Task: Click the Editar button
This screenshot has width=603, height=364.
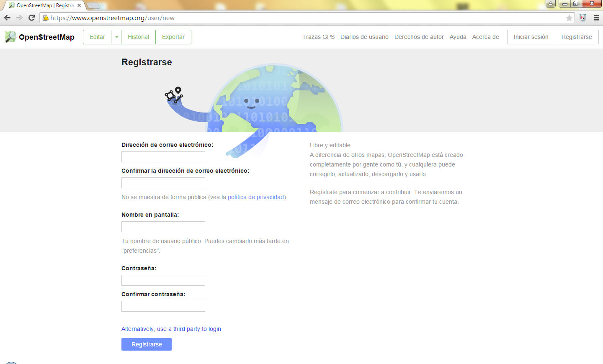Action: 97,37
